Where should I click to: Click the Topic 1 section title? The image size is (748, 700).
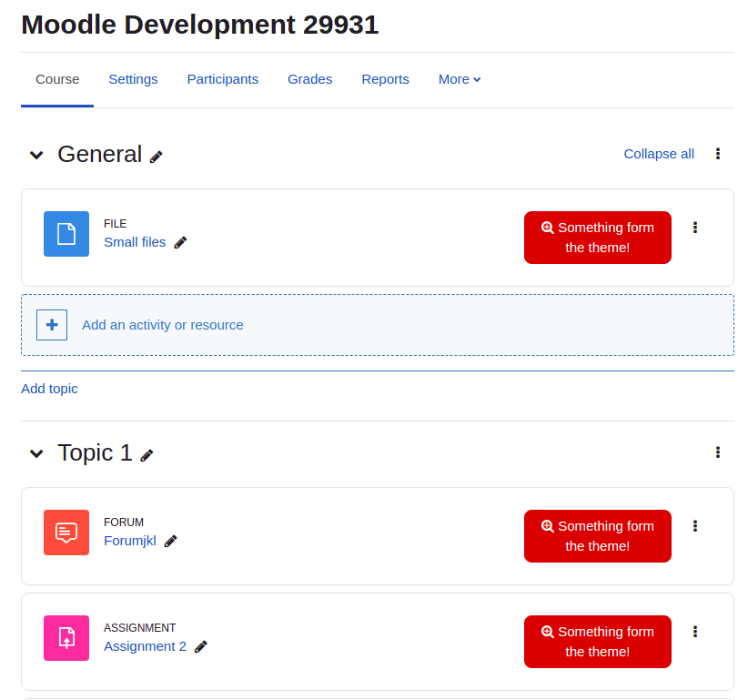[95, 452]
